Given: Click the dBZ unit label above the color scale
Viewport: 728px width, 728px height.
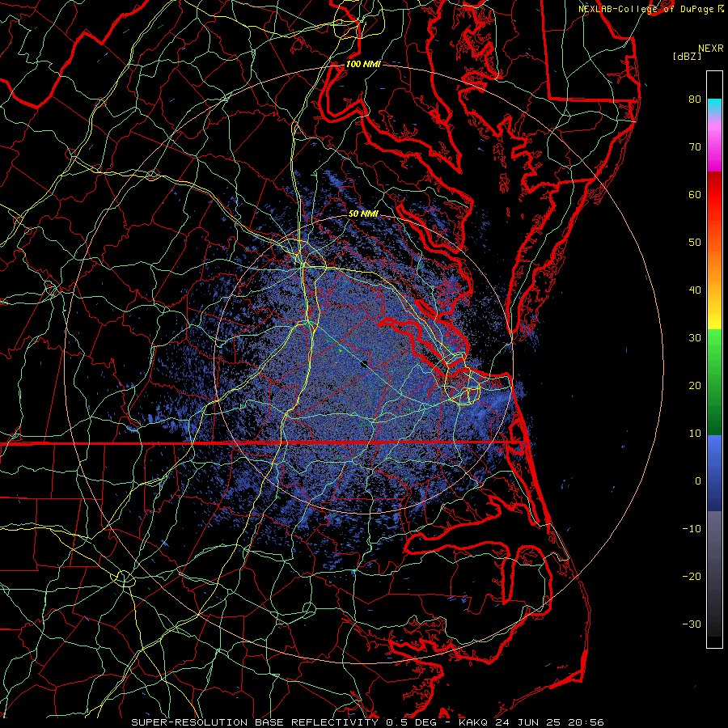Looking at the screenshot, I should pos(687,56).
